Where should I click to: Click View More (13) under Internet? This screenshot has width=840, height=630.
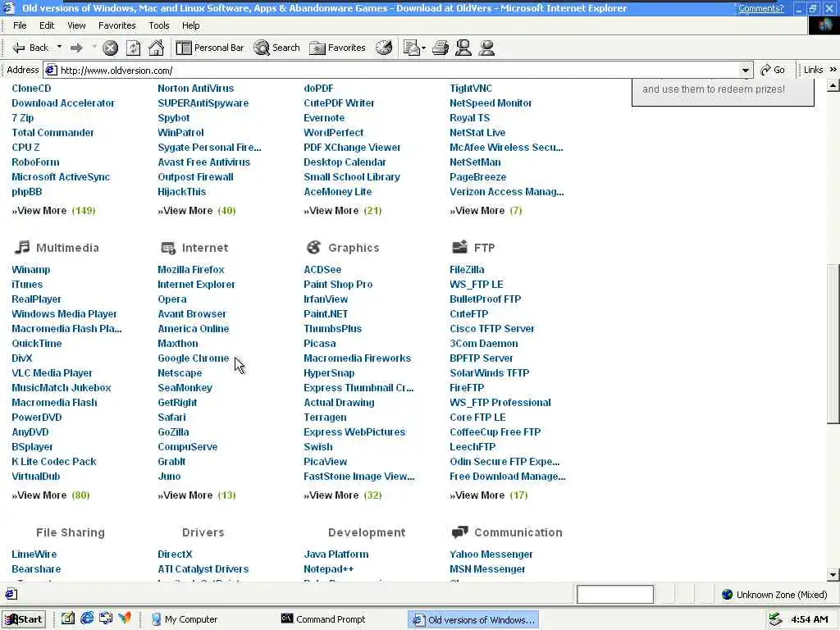[x=197, y=495]
